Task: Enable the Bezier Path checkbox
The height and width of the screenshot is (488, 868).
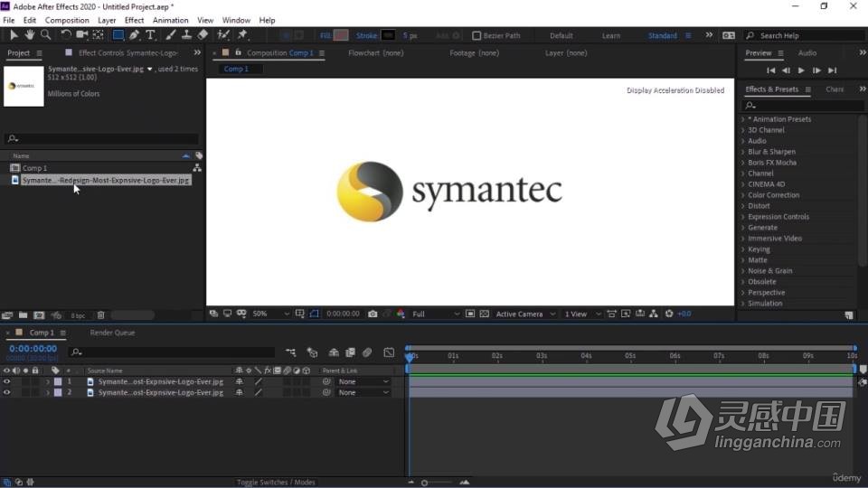Action: click(x=476, y=35)
